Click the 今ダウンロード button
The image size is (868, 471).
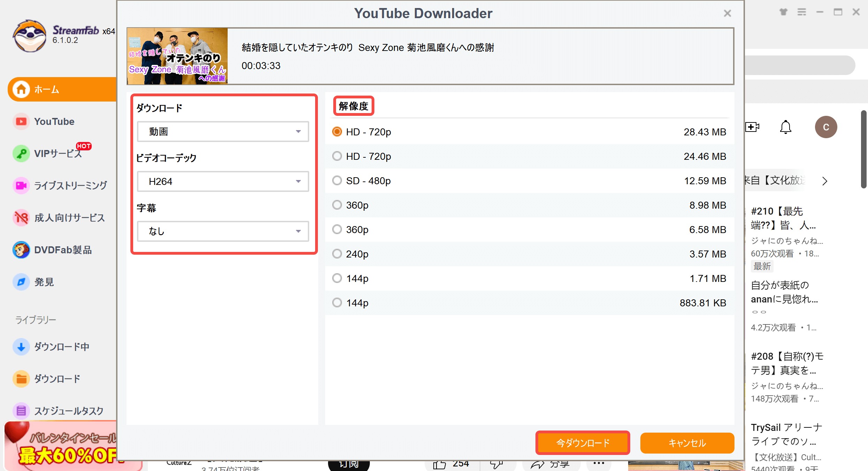[x=583, y=443]
